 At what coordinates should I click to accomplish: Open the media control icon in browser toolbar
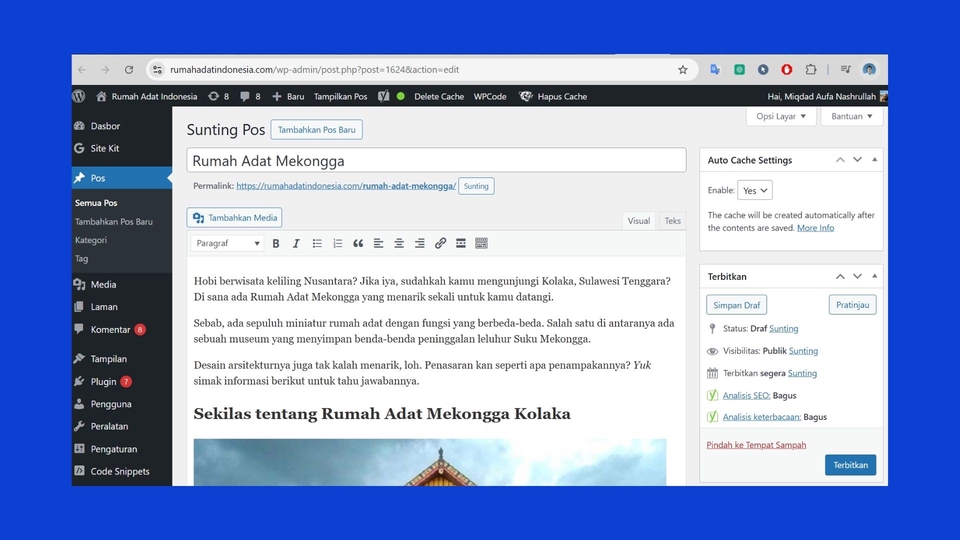click(846, 70)
